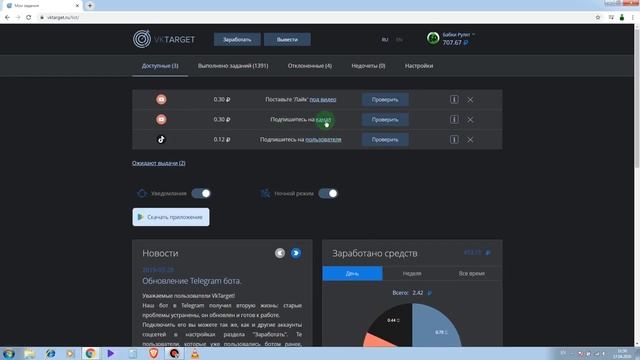Open Windows Start menu

click(x=9, y=353)
